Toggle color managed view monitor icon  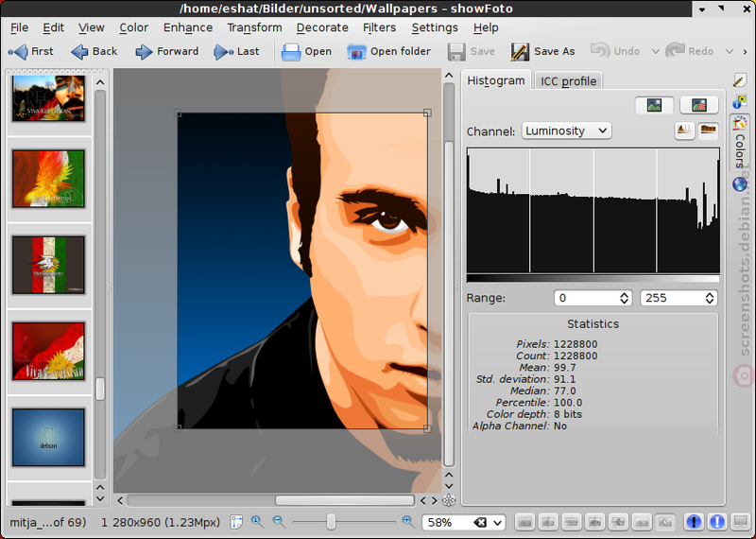point(741,522)
